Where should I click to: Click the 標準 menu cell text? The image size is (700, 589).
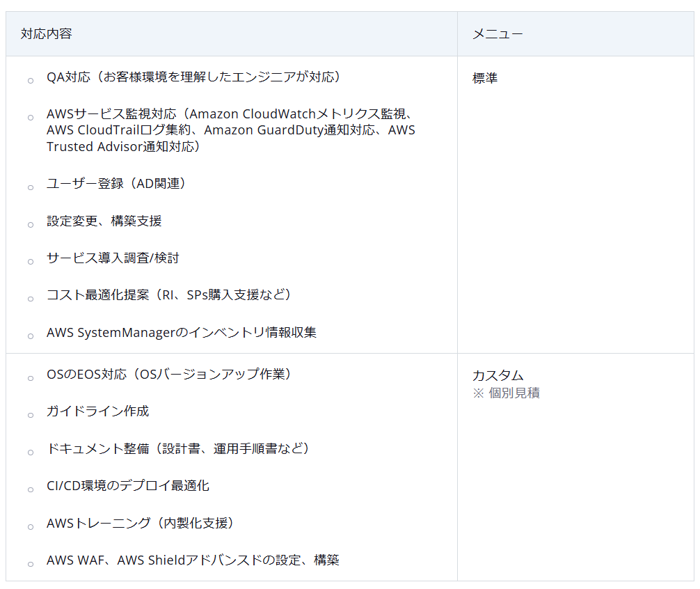485,78
